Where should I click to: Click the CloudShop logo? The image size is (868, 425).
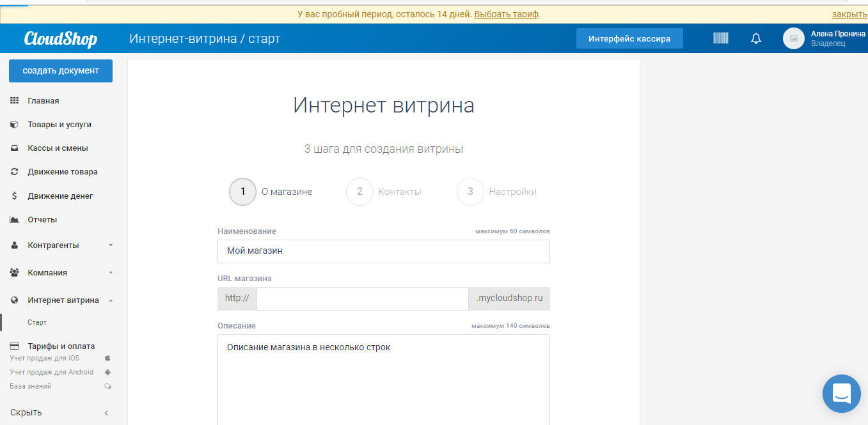click(61, 38)
